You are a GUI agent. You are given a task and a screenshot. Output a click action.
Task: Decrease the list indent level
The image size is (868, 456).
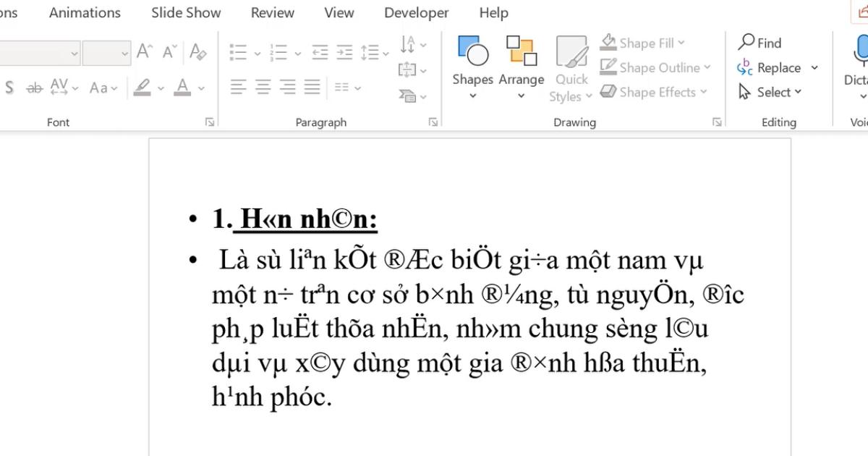pyautogui.click(x=320, y=52)
